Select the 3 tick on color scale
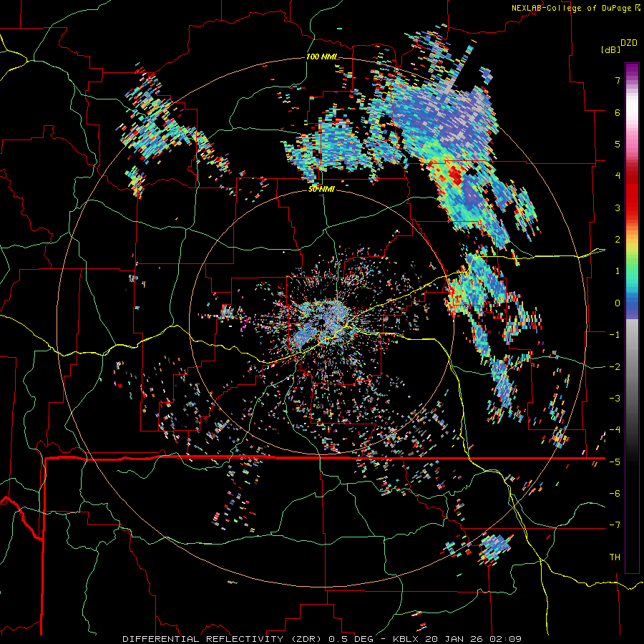 click(618, 208)
